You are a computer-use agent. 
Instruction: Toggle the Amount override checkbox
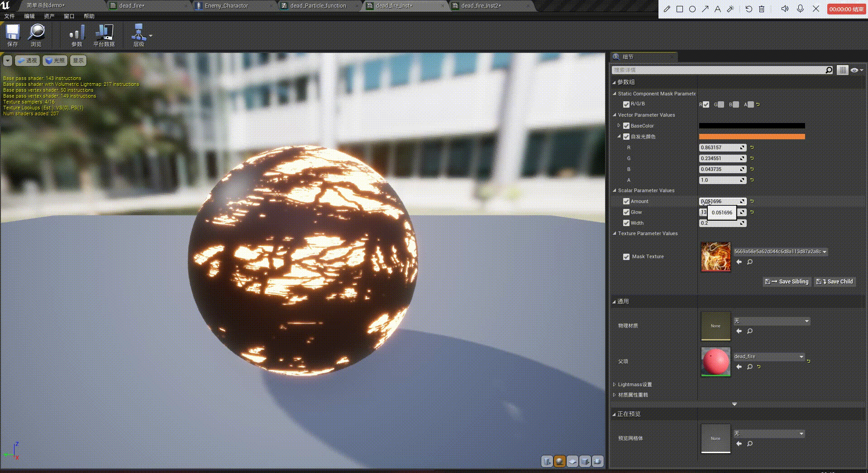626,201
